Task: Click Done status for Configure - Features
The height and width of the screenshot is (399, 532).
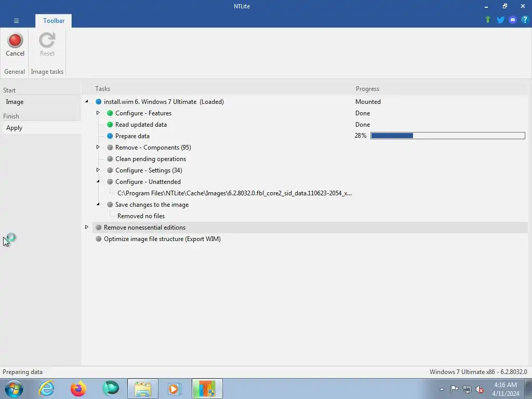Action: 362,113
